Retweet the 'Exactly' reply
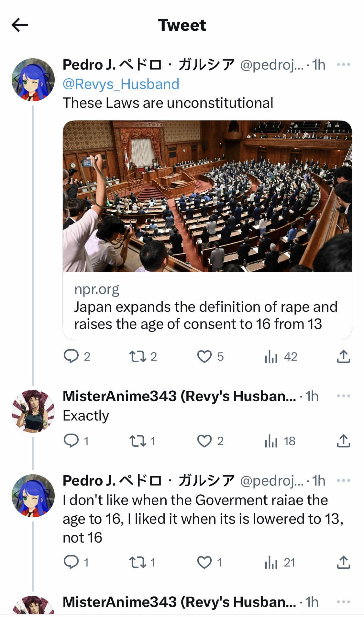 [138, 441]
